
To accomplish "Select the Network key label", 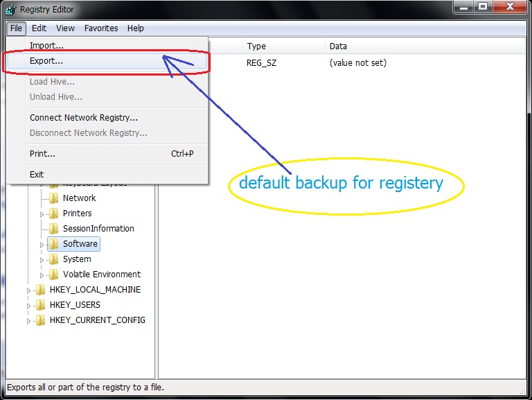I will point(80,198).
